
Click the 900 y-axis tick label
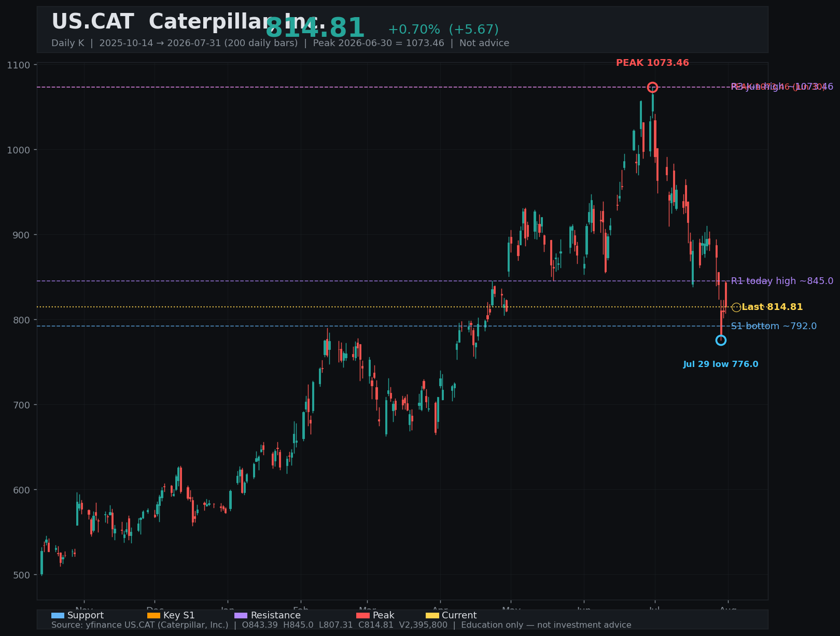point(22,235)
